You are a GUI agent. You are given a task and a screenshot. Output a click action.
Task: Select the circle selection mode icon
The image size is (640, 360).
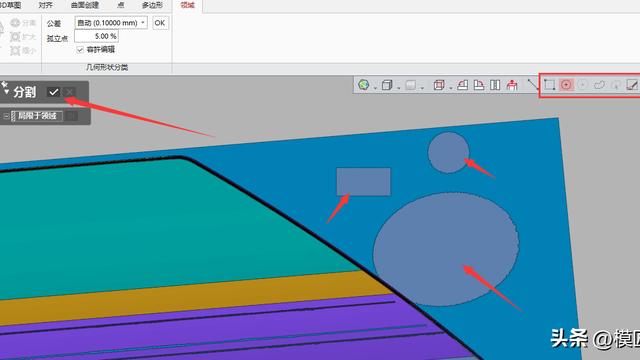point(566,85)
